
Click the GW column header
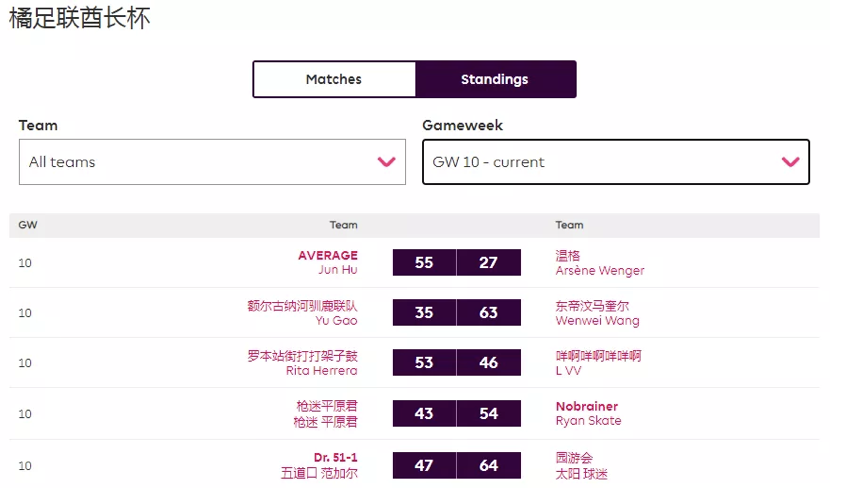[28, 225]
